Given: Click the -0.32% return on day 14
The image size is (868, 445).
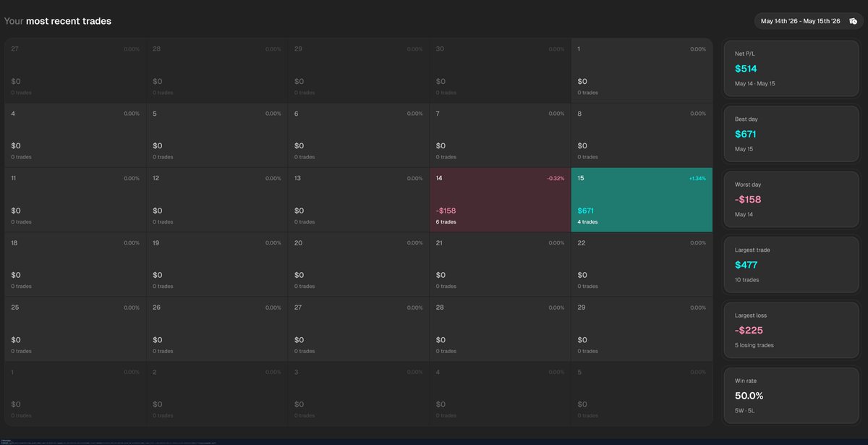Looking at the screenshot, I should [555, 178].
